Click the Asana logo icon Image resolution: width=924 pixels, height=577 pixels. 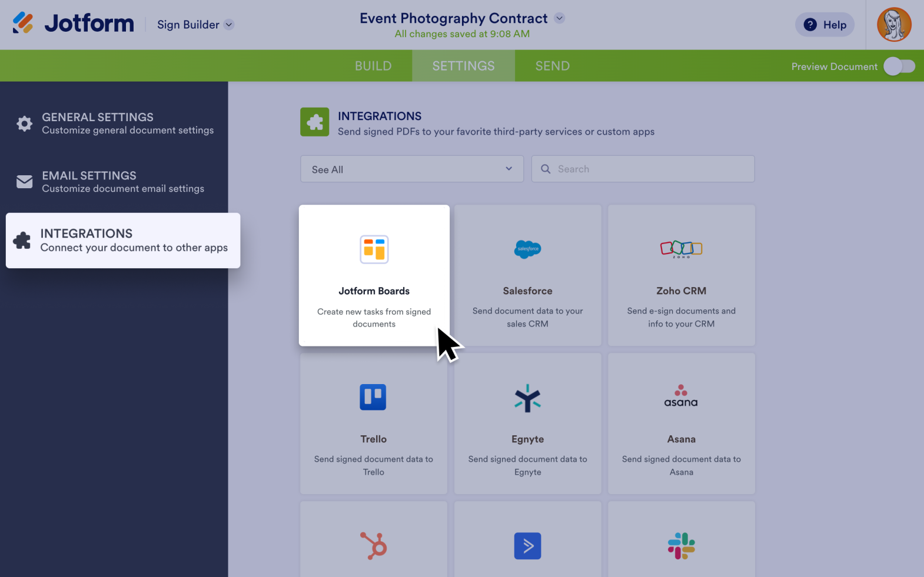click(681, 396)
